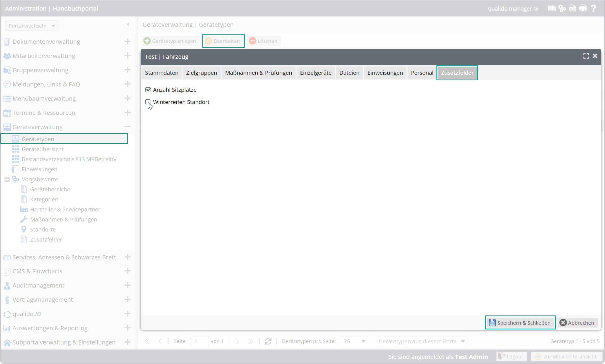Open the help question mark icon
The width and height of the screenshot is (605, 364).
coord(594,8)
